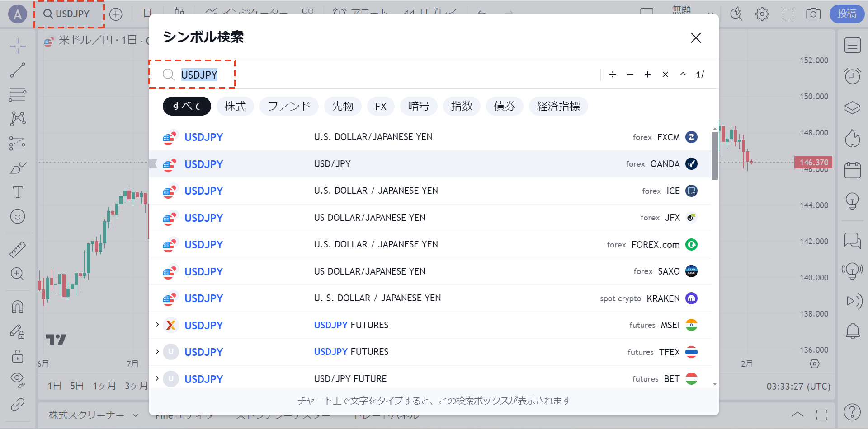Select the trend line drawing tool
The height and width of the screenshot is (429, 868).
(x=18, y=70)
